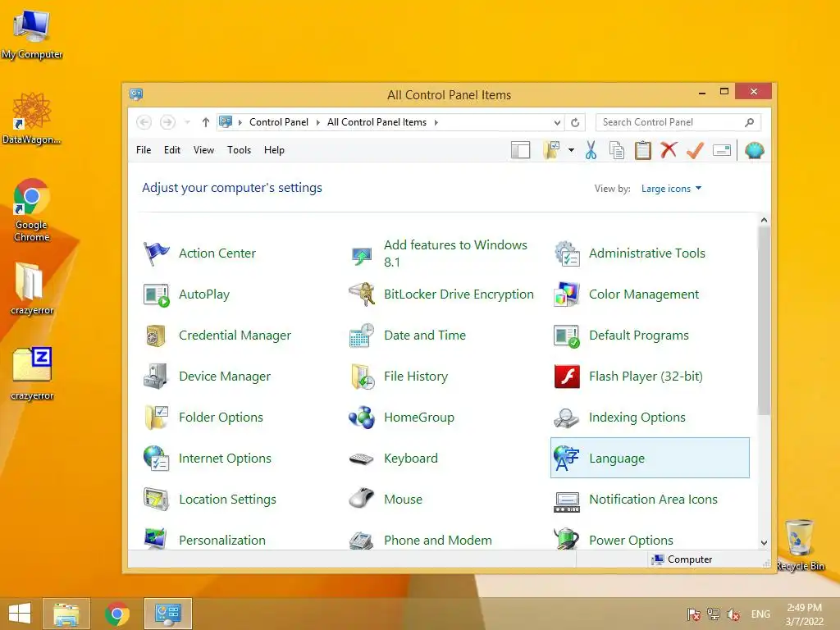The width and height of the screenshot is (840, 630).
Task: Open the Power Options link
Action: click(x=631, y=541)
